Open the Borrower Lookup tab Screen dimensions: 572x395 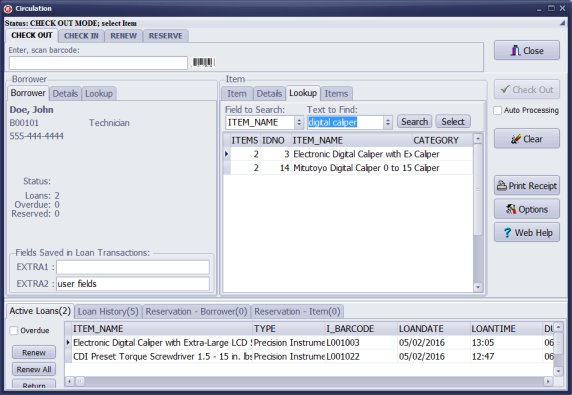[x=98, y=94]
